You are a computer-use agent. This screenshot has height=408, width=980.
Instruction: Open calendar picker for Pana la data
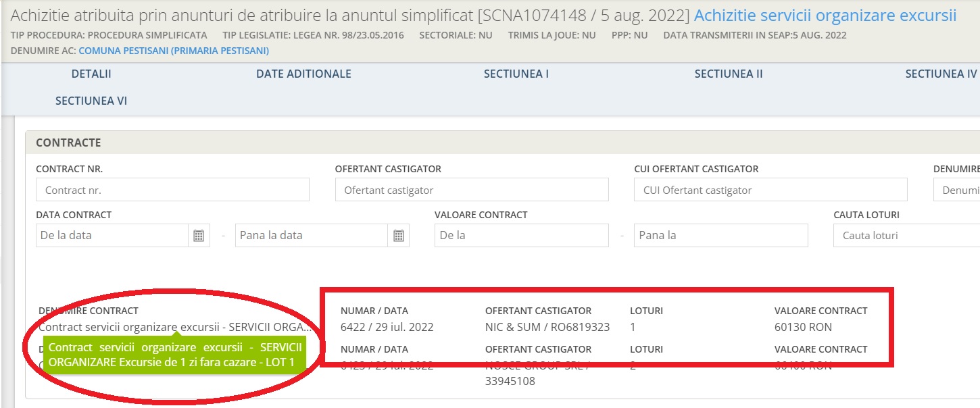pyautogui.click(x=399, y=235)
